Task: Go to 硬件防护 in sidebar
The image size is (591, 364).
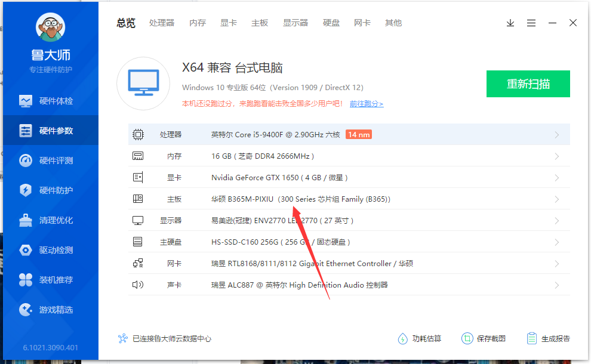Action: coord(51,190)
